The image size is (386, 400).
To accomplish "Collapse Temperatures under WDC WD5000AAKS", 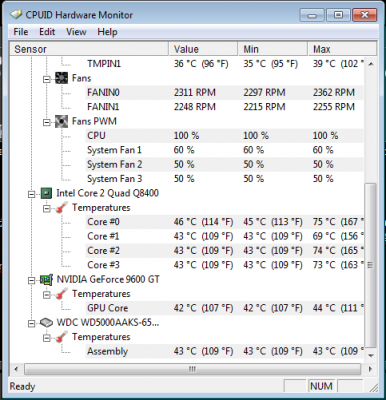I will (47, 338).
